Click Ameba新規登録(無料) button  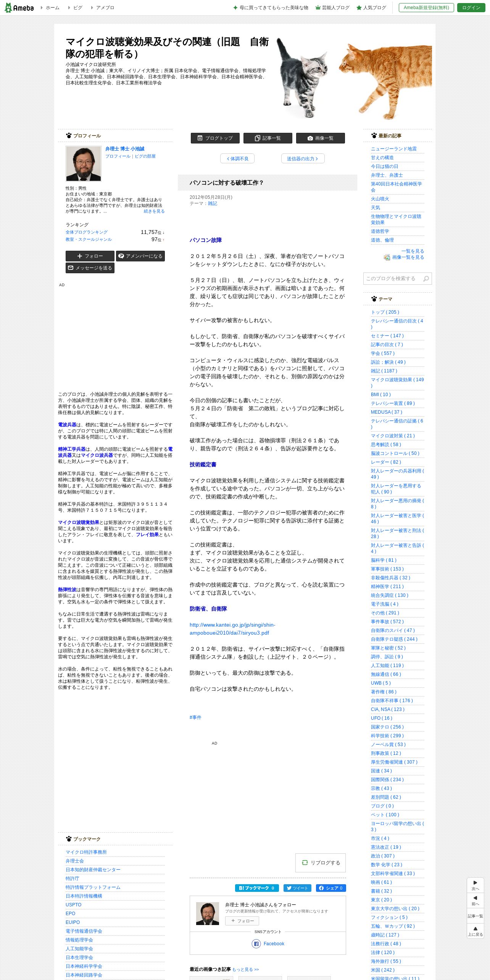(426, 8)
